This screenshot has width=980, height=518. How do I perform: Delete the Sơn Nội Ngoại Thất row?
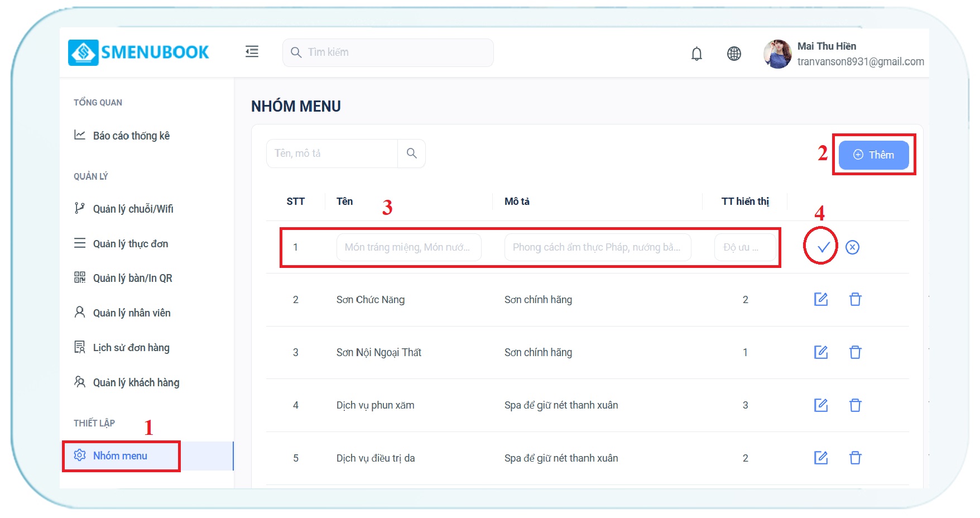pyautogui.click(x=855, y=352)
